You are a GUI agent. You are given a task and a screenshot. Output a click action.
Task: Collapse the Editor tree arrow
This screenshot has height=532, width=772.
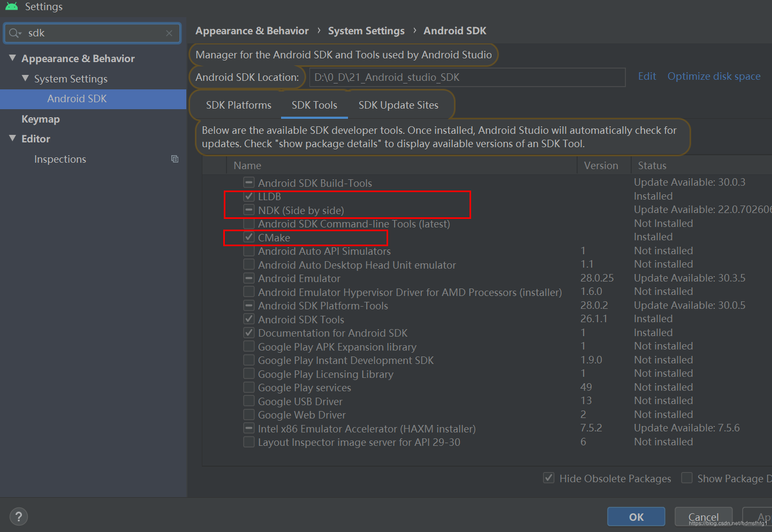[x=13, y=138]
